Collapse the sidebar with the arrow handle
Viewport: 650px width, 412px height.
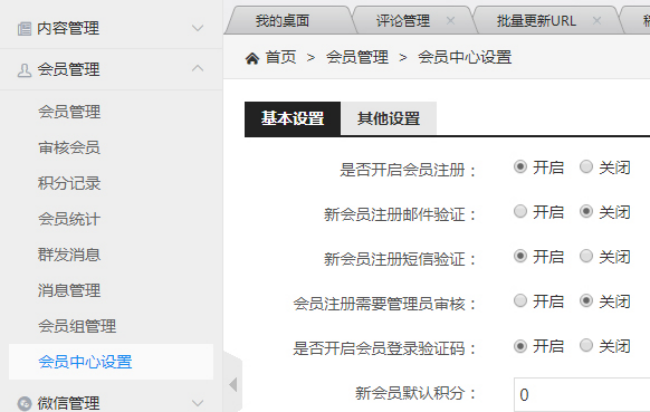[233, 384]
